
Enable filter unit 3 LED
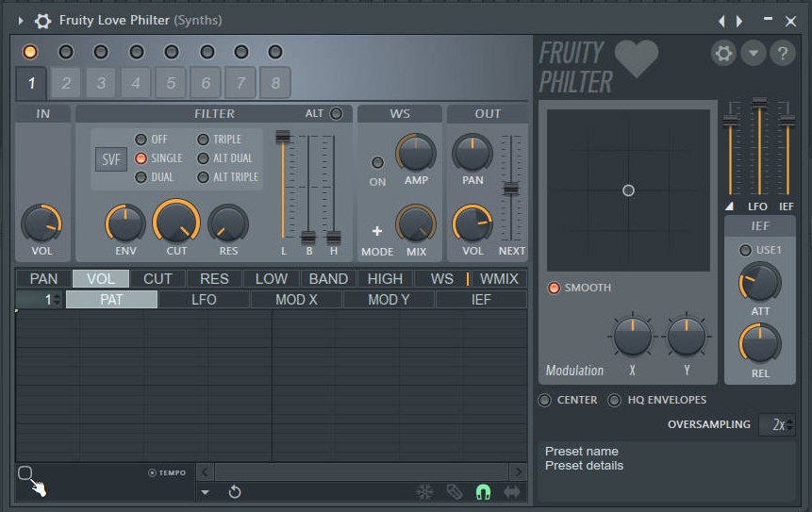pos(101,52)
